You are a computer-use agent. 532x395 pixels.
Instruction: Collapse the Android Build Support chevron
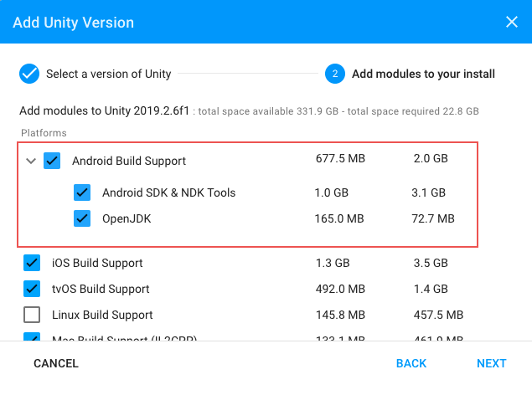(x=31, y=161)
